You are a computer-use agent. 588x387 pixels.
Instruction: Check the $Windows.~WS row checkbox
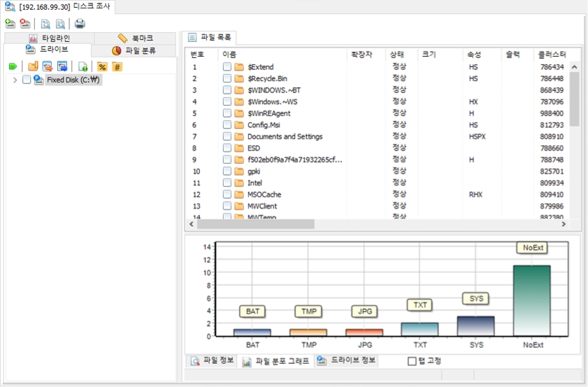pos(227,101)
